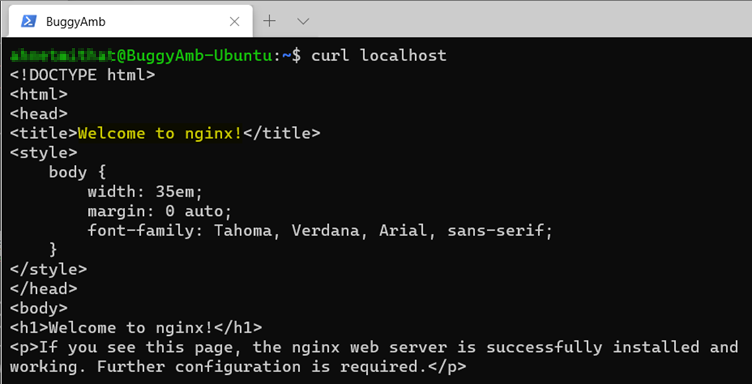Click the font-family Tahoma, Verdana line
This screenshot has width=752, height=384.
pos(320,231)
